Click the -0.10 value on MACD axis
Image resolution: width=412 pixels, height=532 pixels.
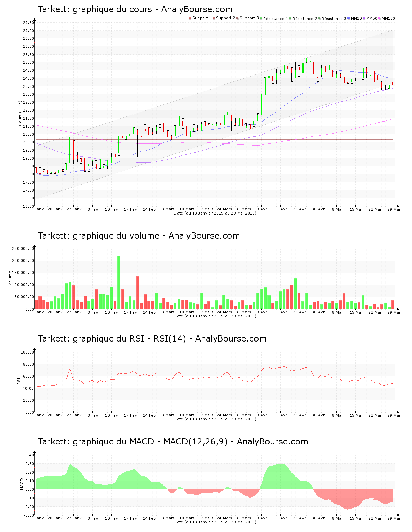tap(29, 498)
